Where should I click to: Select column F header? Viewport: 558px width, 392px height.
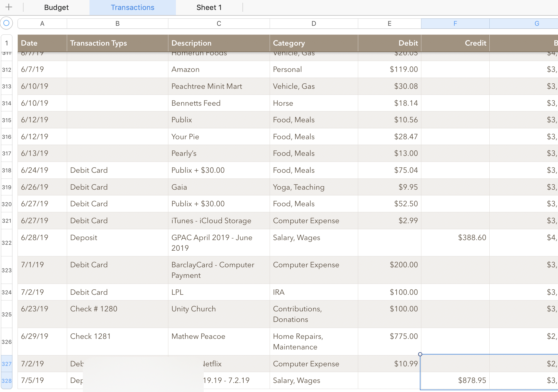coord(455,24)
